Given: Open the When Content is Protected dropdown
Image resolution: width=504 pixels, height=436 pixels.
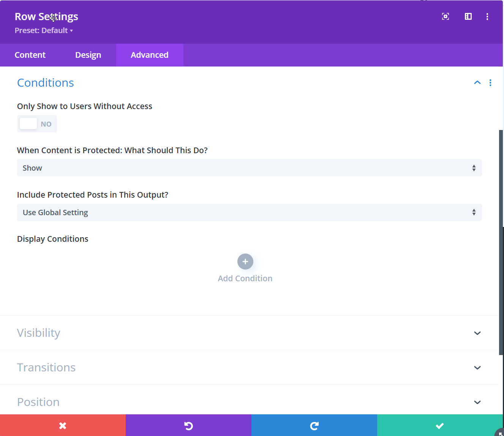Looking at the screenshot, I should pos(249,168).
